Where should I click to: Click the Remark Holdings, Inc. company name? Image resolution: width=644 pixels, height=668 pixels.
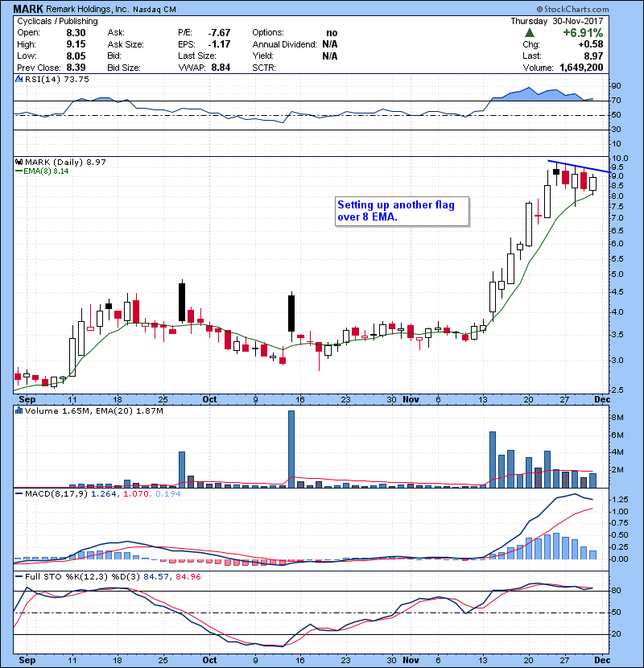pyautogui.click(x=87, y=9)
